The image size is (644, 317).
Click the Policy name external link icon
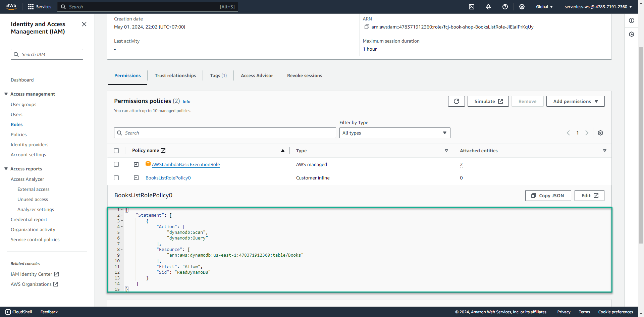tap(163, 151)
